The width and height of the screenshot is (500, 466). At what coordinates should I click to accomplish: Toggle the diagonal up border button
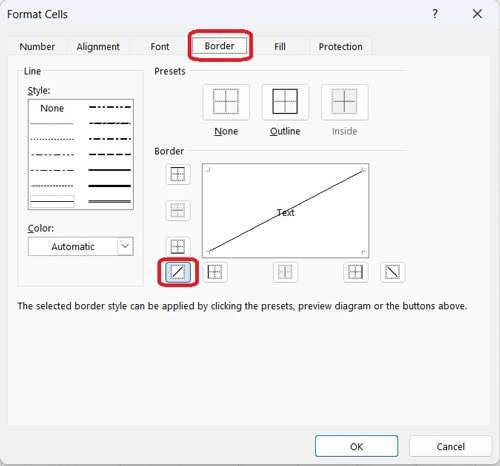point(178,272)
